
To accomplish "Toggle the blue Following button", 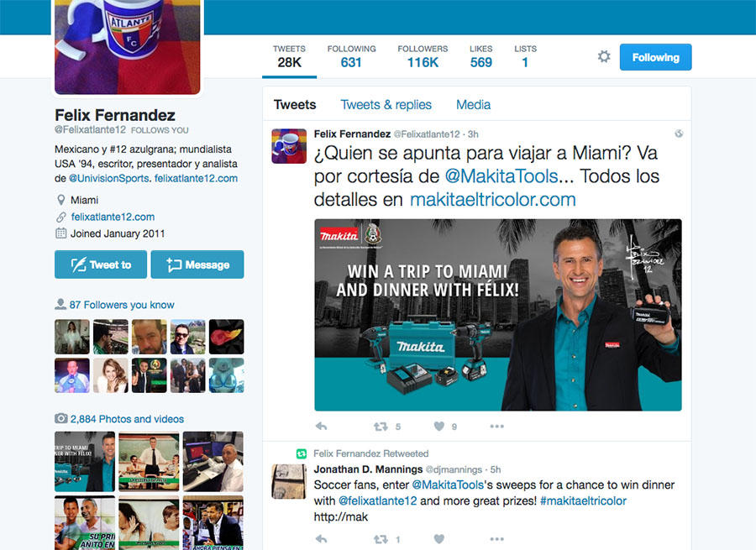I will 655,57.
